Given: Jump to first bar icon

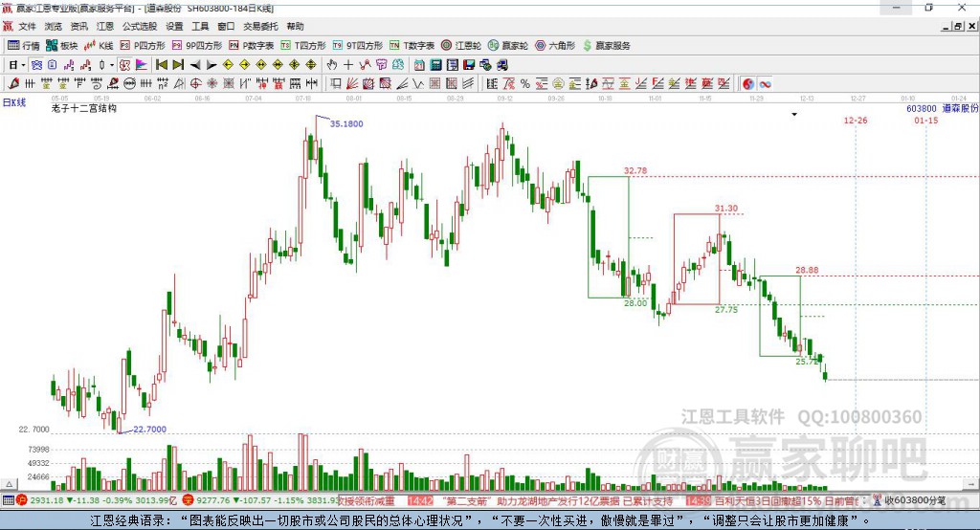Looking at the screenshot, I should (161, 65).
